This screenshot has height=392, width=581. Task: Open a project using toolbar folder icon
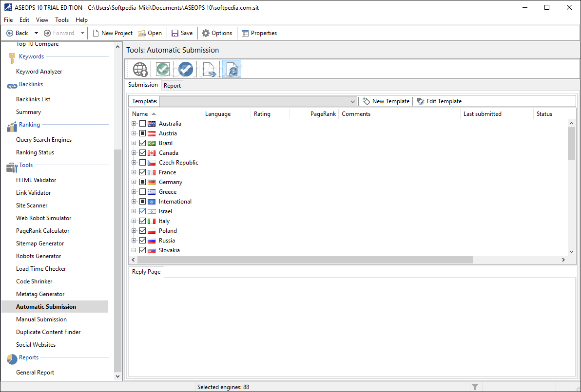(150, 33)
